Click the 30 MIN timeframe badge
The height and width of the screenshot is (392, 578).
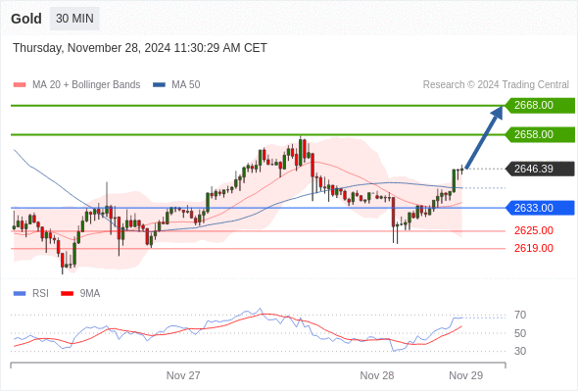[x=74, y=19]
